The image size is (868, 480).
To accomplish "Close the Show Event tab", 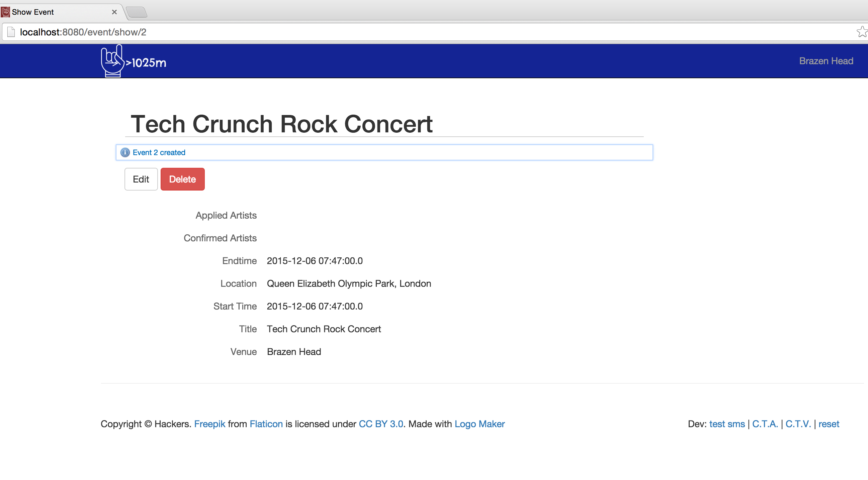I will point(114,12).
